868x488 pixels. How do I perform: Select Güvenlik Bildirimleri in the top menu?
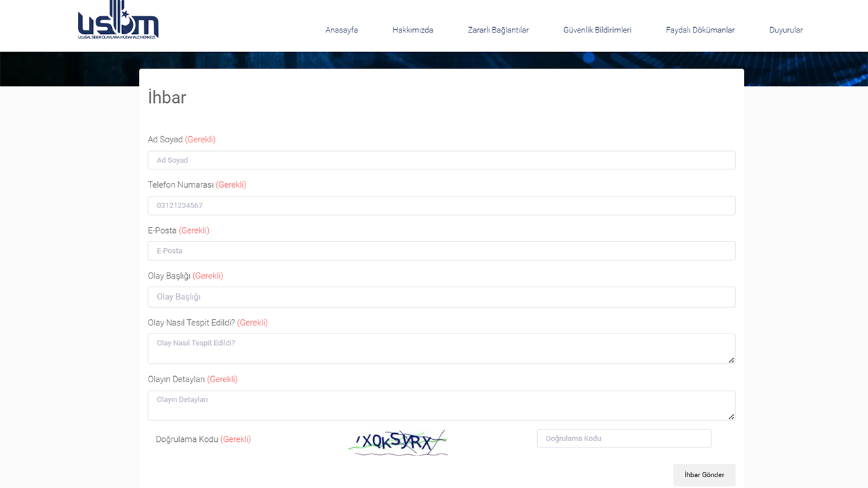pyautogui.click(x=597, y=30)
